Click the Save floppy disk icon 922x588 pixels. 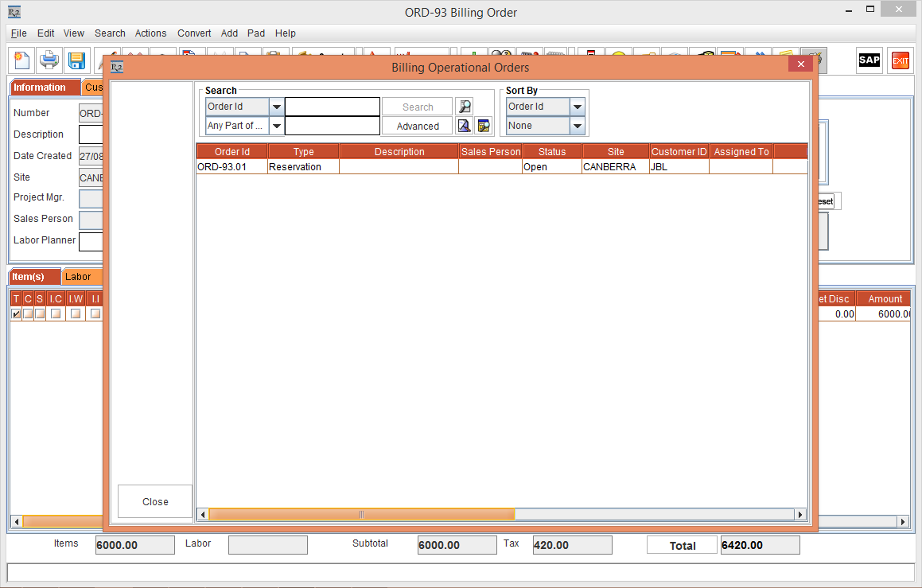tap(76, 60)
